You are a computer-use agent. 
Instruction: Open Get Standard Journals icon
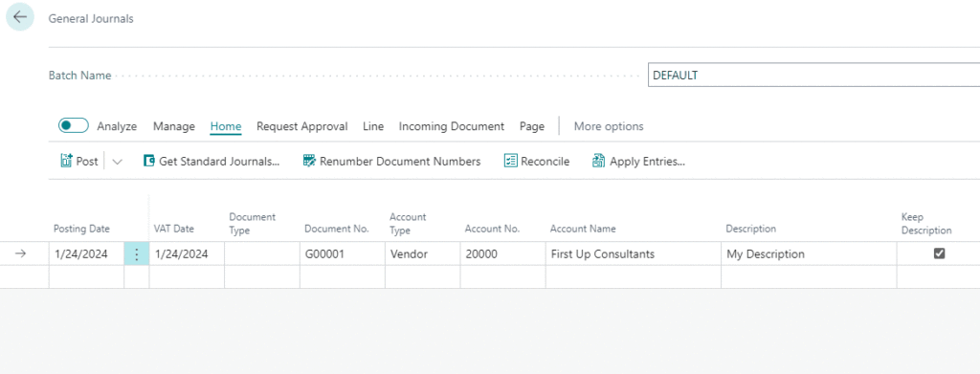point(148,161)
